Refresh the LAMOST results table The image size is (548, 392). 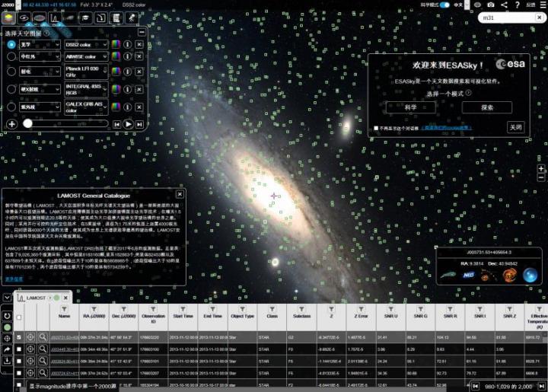pyautogui.click(x=7, y=316)
